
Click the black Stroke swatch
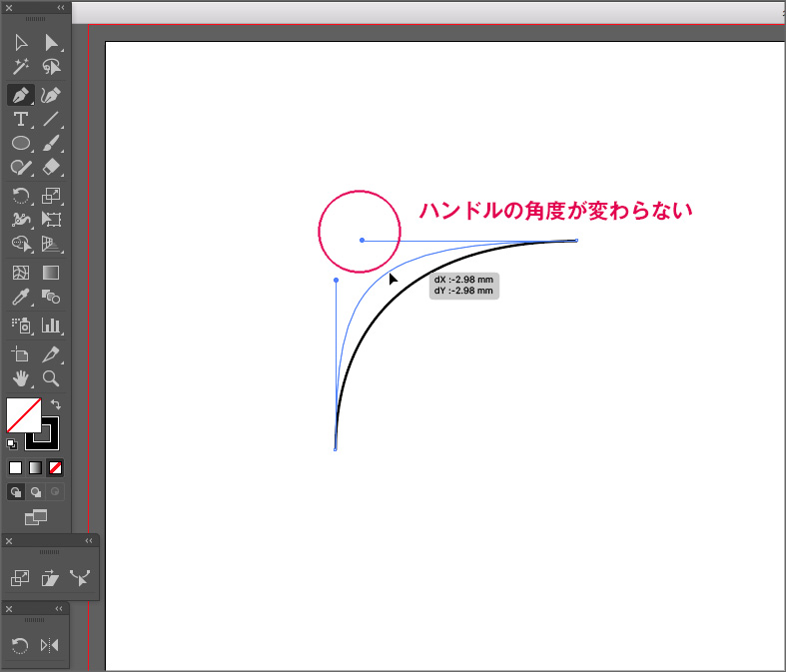pyautogui.click(x=50, y=441)
